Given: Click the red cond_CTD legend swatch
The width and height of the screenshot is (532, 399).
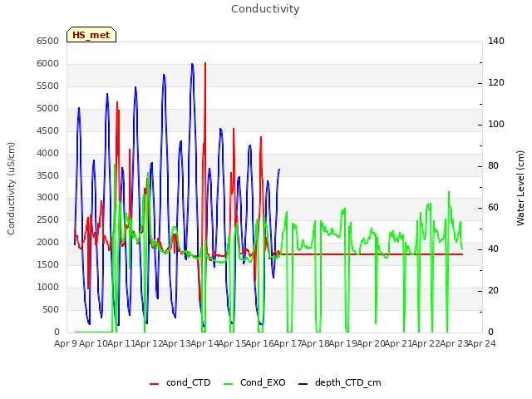Looking at the screenshot, I should click(x=154, y=384).
